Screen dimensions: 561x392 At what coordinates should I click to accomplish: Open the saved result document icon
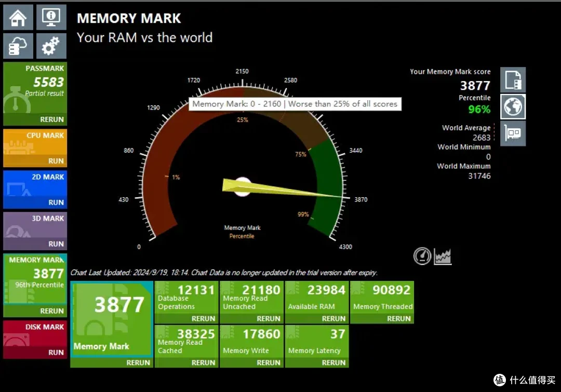pyautogui.click(x=513, y=80)
